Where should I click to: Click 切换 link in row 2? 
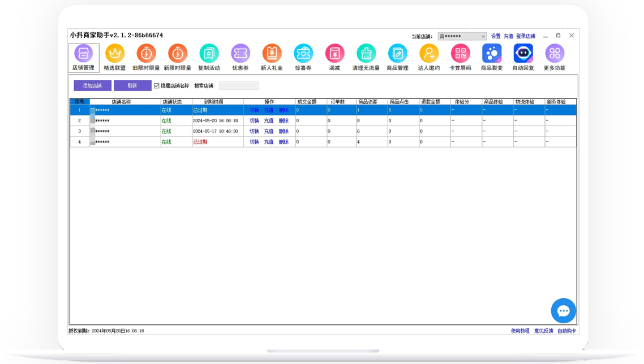[x=254, y=121]
